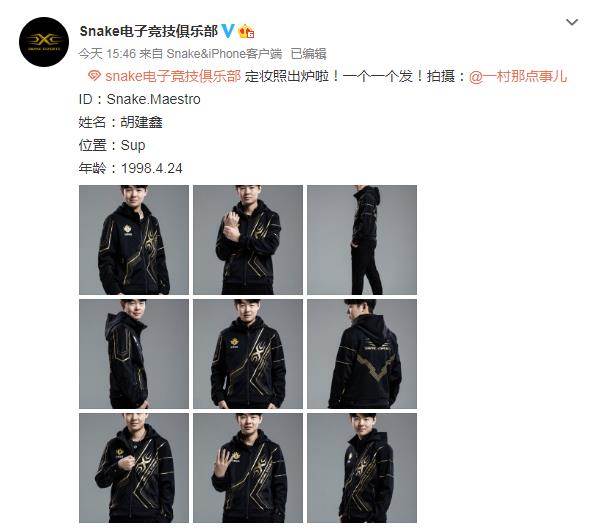Open the snake电子竞技俱乐部 super-topic link
This screenshot has width=597, height=530.
(x=173, y=76)
